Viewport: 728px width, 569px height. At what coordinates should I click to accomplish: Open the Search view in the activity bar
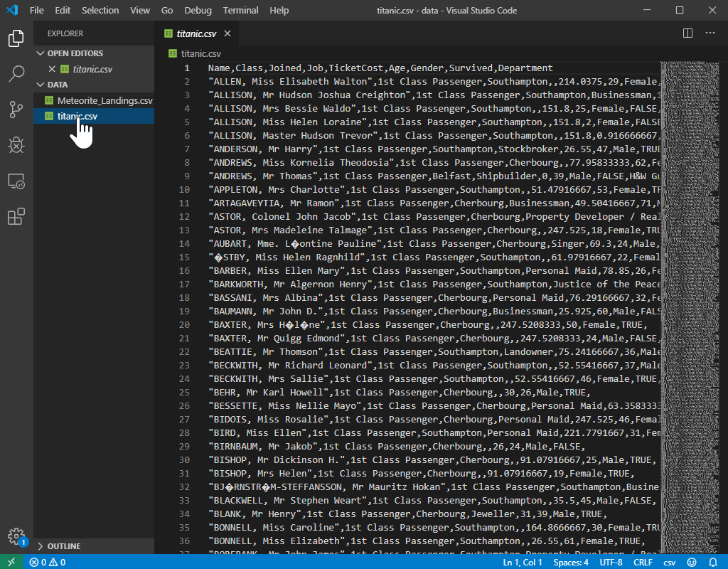click(x=16, y=74)
